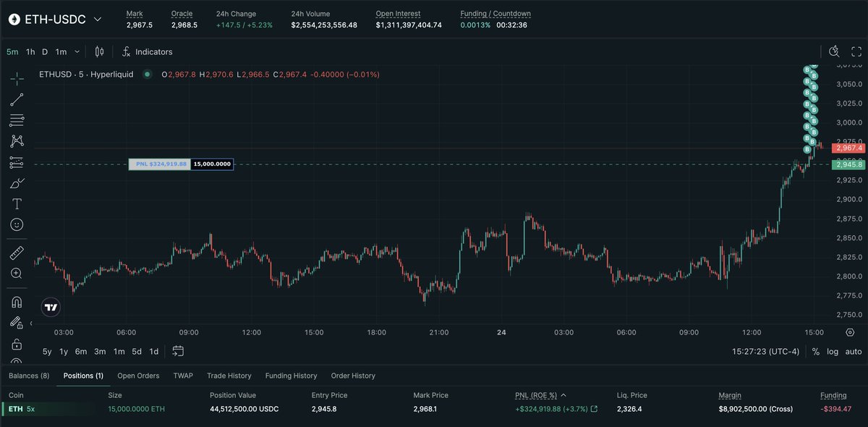
Task: Toggle the auto scale option
Action: 854,352
